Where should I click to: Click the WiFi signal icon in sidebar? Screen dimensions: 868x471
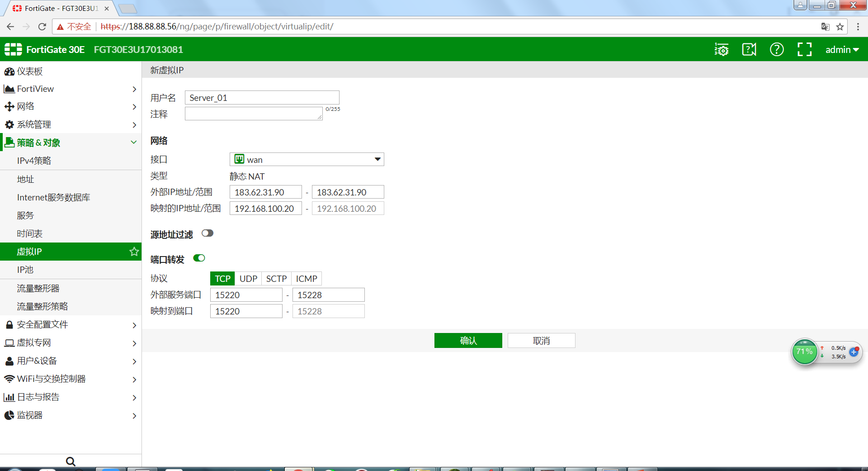click(9, 379)
